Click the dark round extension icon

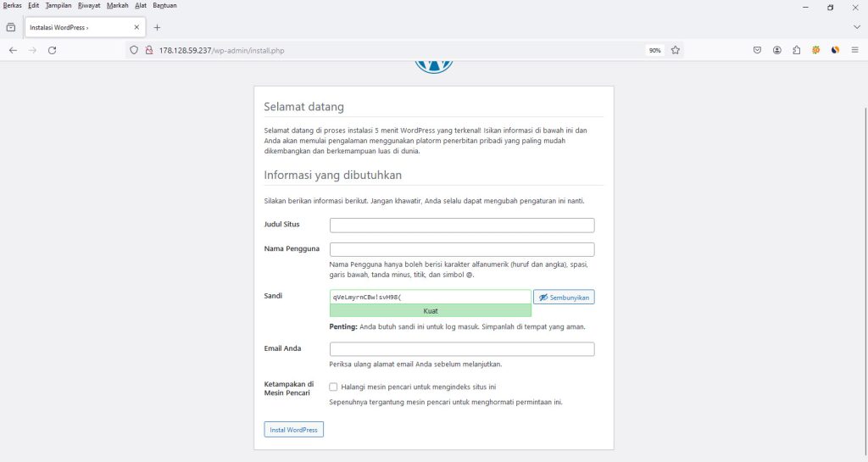tap(835, 50)
